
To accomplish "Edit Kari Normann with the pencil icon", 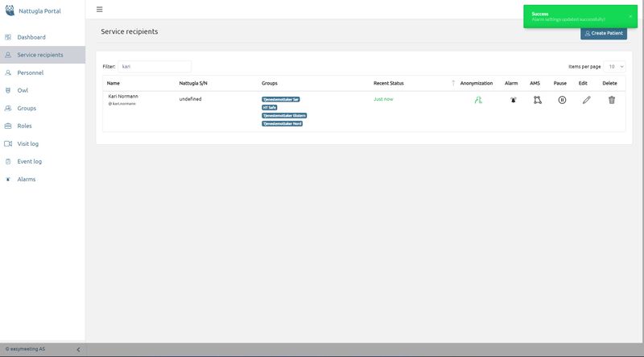I will pyautogui.click(x=587, y=100).
